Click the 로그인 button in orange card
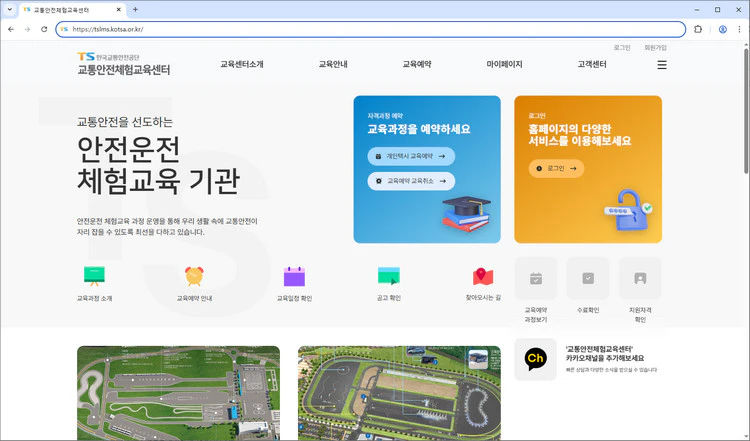 (x=556, y=168)
